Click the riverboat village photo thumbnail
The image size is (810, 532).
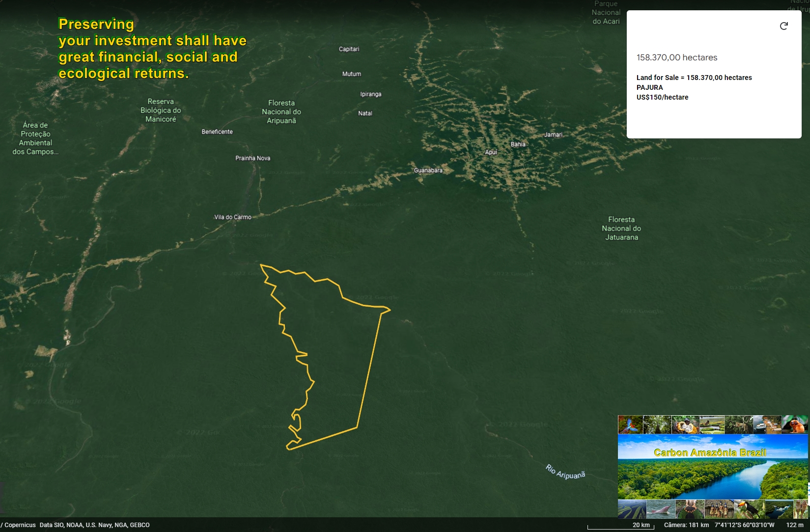767,425
